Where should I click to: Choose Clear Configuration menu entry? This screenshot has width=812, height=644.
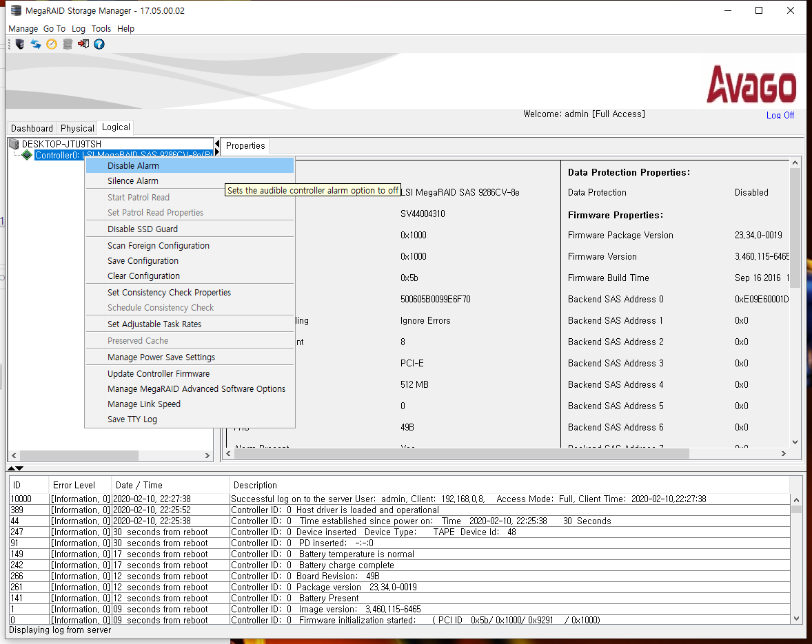pos(190,276)
